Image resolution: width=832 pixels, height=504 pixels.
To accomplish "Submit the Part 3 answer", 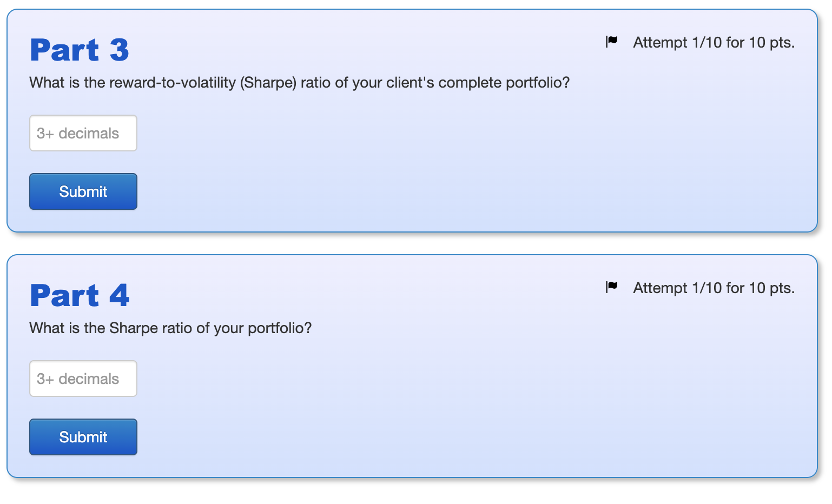I will tap(83, 191).
